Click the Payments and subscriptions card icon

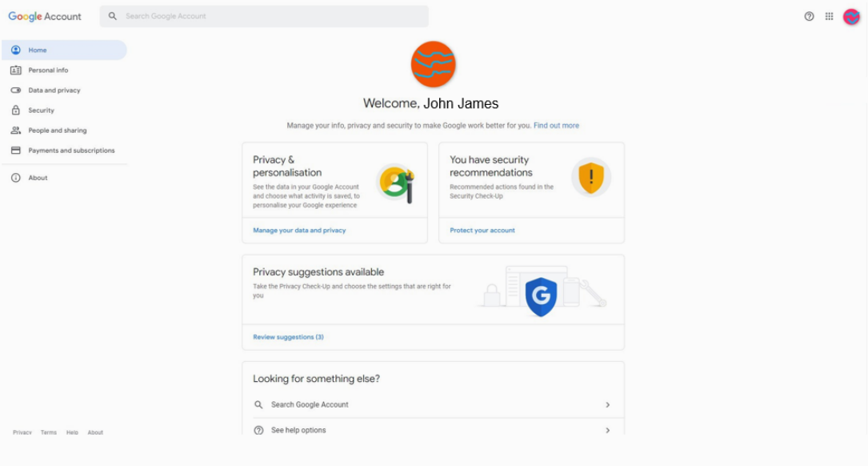15,151
